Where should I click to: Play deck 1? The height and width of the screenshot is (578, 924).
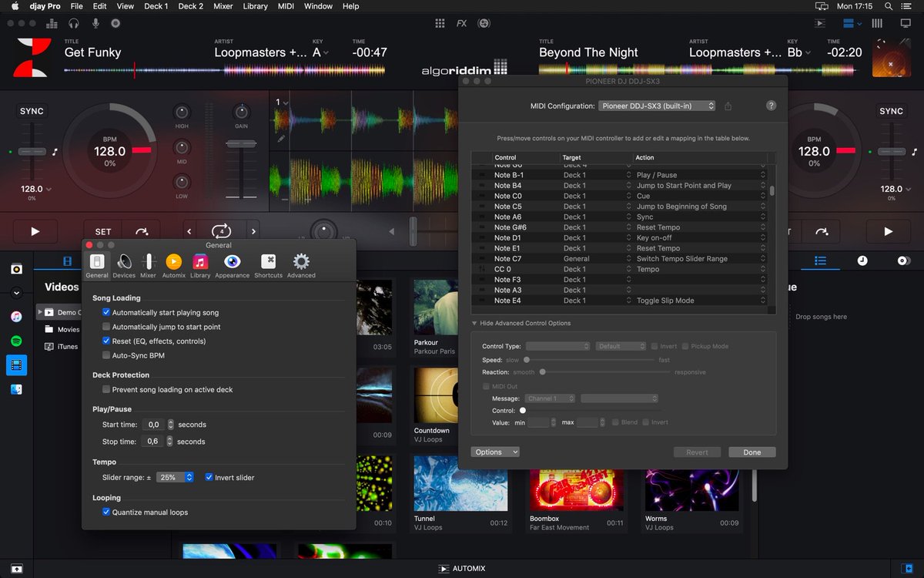[35, 231]
